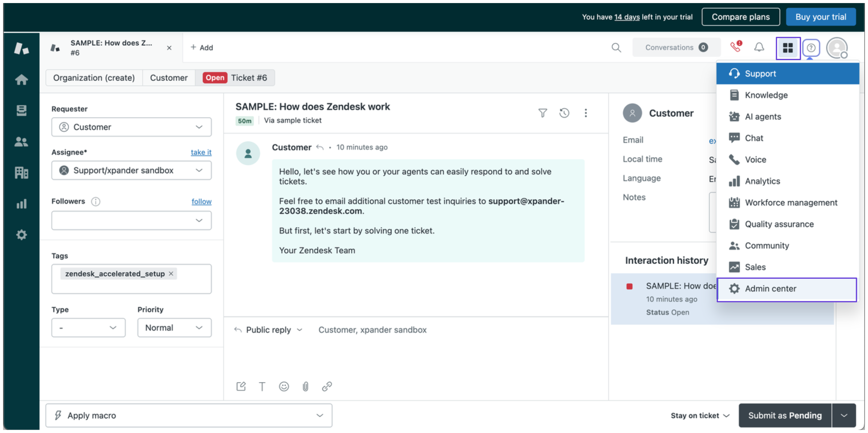The width and height of the screenshot is (868, 433).
Task: Open the Zendesk products grid icon
Action: tap(788, 48)
